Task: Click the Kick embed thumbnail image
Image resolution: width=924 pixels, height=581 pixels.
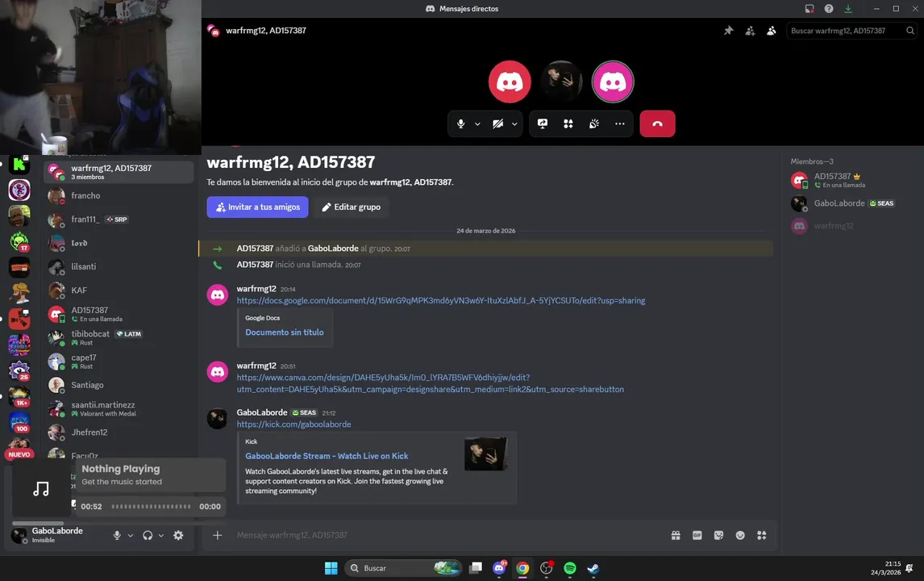Action: tap(486, 454)
